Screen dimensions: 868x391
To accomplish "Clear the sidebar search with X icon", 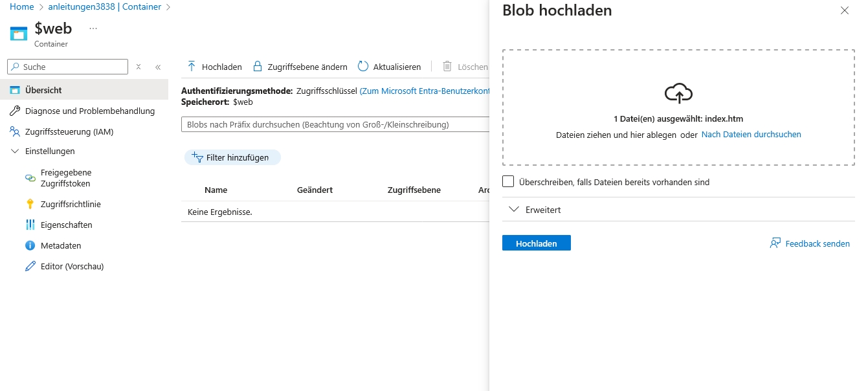I will tap(139, 67).
